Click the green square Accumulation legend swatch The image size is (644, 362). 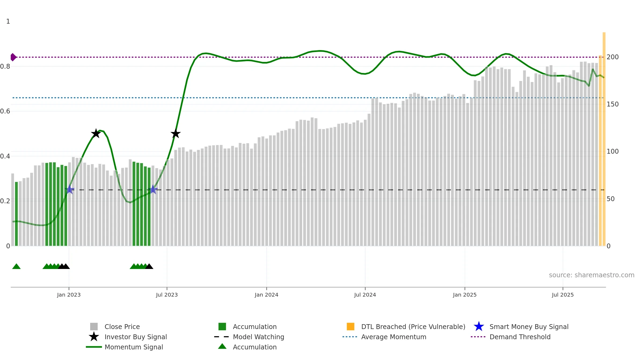click(x=222, y=327)
